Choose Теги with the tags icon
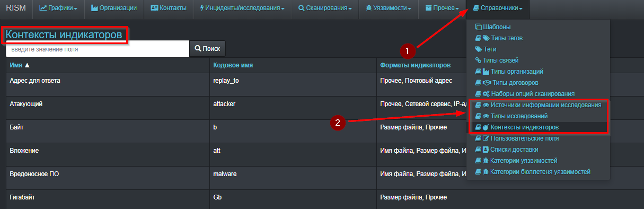The image size is (644, 209). (486, 49)
